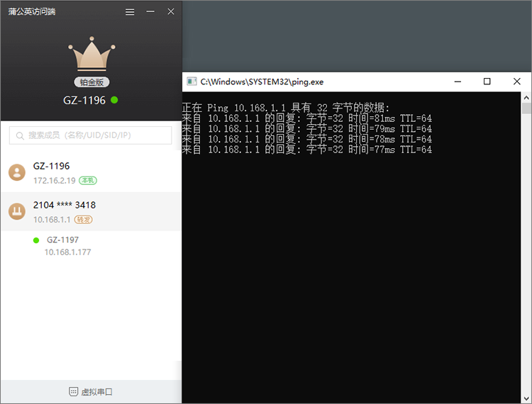This screenshot has height=404, width=532.
Task: Click the 本机 local machine tag
Action: click(88, 181)
